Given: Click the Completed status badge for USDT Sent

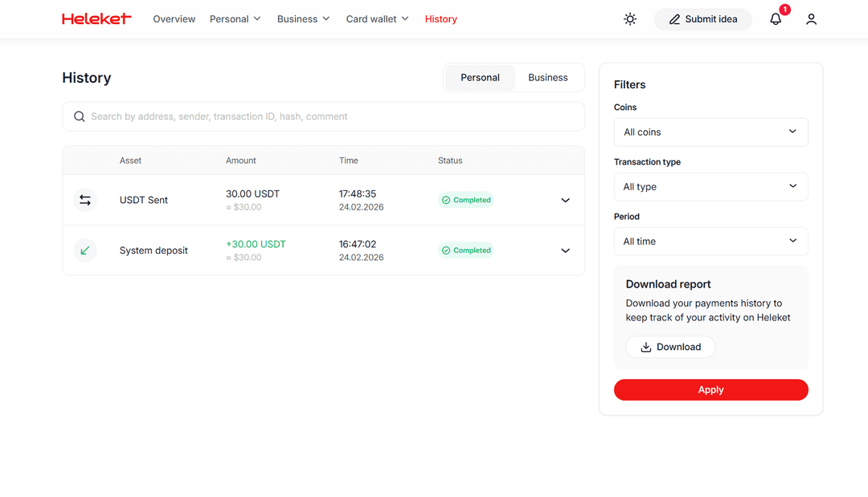Looking at the screenshot, I should (x=466, y=200).
